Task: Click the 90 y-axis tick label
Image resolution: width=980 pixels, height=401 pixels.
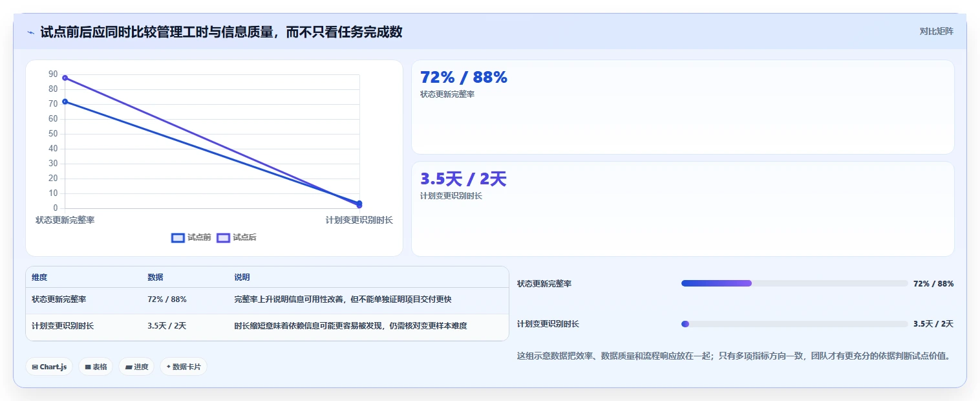Action: pos(53,74)
